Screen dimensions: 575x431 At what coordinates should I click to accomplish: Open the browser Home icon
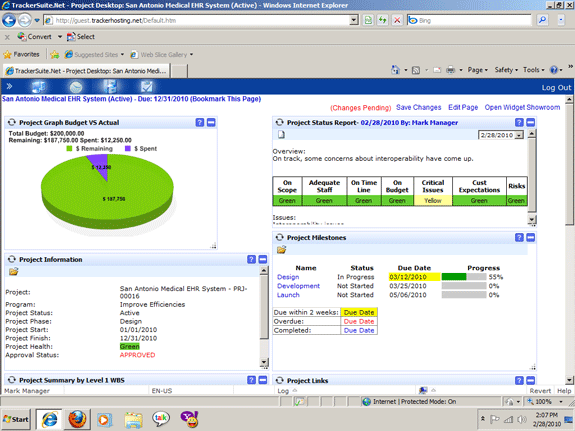point(395,70)
